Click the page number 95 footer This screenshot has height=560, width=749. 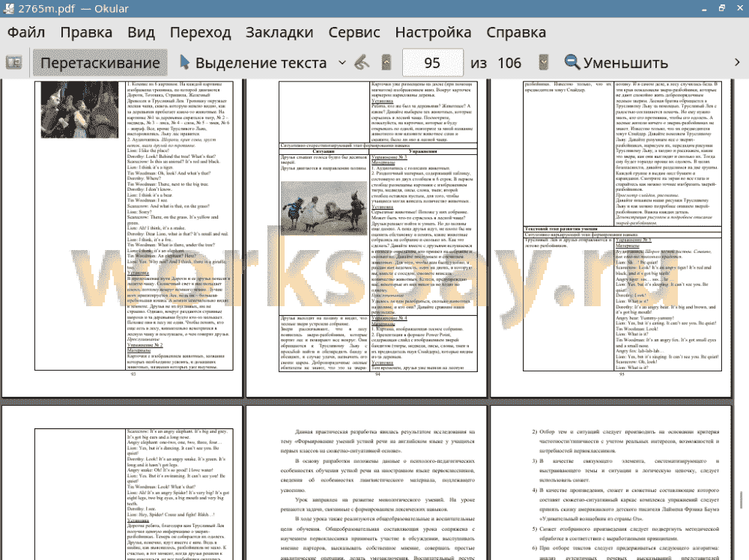click(622, 374)
